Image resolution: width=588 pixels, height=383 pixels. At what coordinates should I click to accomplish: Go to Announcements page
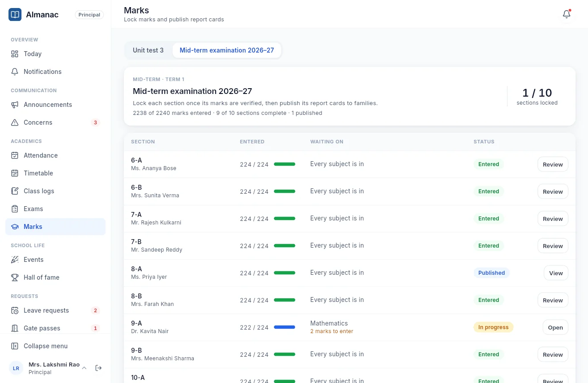tap(55, 105)
